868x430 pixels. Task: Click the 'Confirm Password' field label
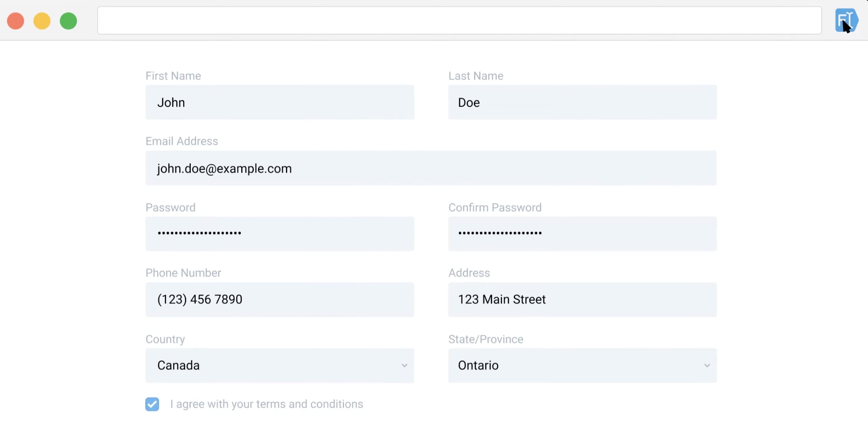click(495, 207)
